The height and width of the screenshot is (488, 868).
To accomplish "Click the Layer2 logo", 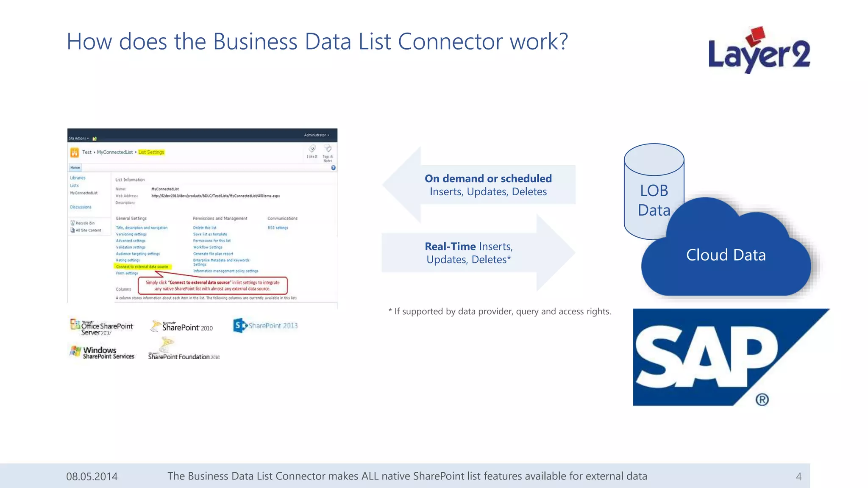I will (x=759, y=50).
